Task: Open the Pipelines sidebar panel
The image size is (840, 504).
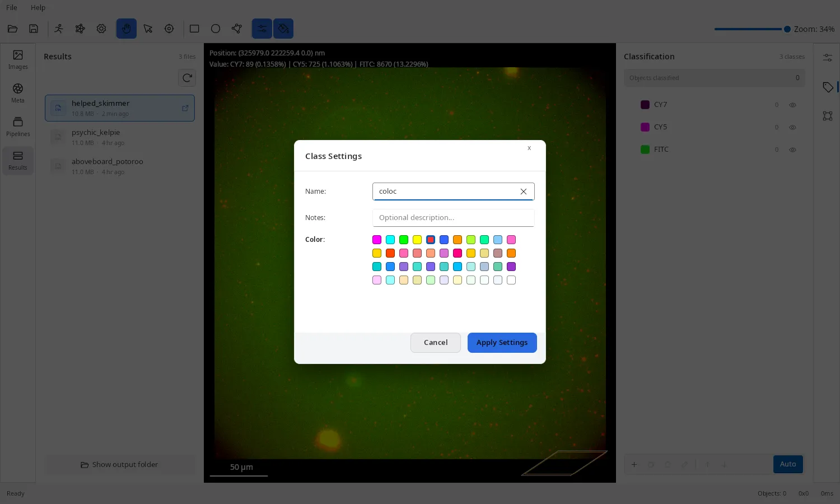Action: [18, 127]
